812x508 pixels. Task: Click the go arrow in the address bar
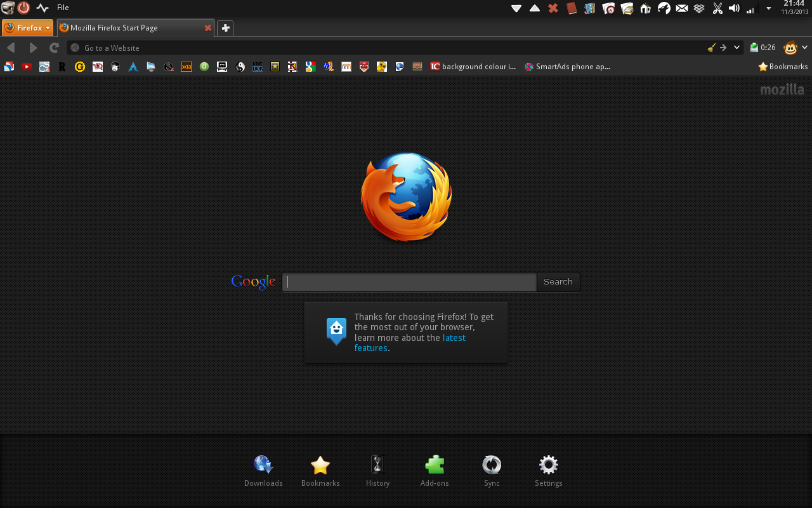pyautogui.click(x=723, y=48)
